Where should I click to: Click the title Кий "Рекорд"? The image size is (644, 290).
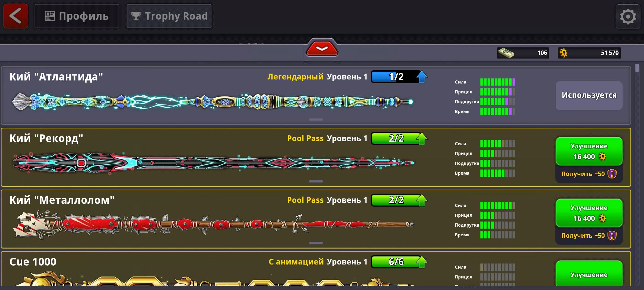[x=46, y=139]
